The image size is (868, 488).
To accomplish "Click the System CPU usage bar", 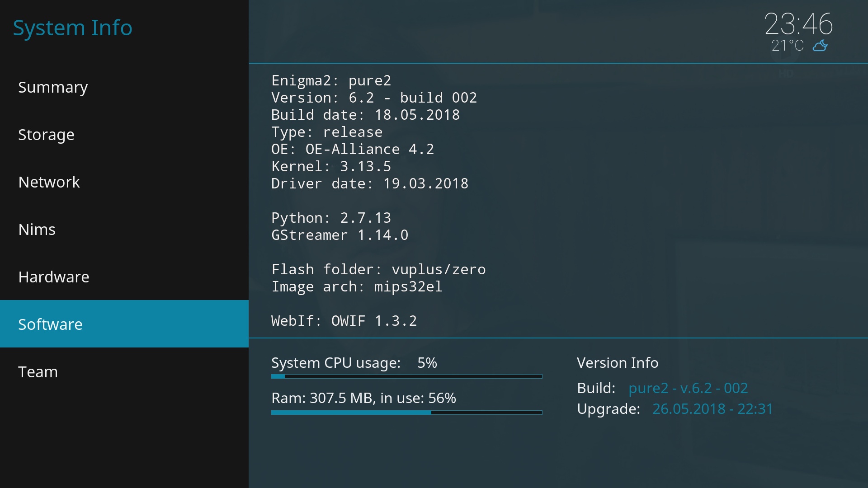I will pyautogui.click(x=406, y=376).
